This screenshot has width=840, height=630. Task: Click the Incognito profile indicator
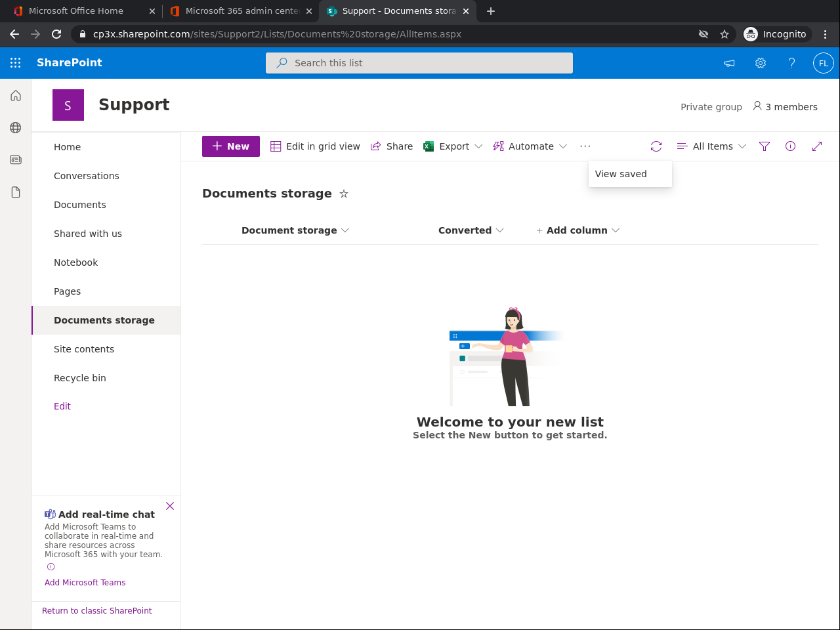click(776, 34)
